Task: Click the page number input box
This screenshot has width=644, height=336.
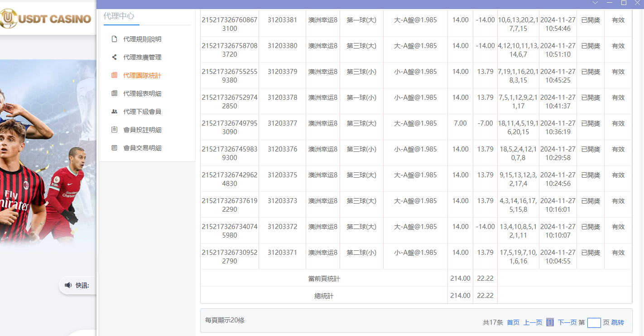Action: (x=594, y=323)
